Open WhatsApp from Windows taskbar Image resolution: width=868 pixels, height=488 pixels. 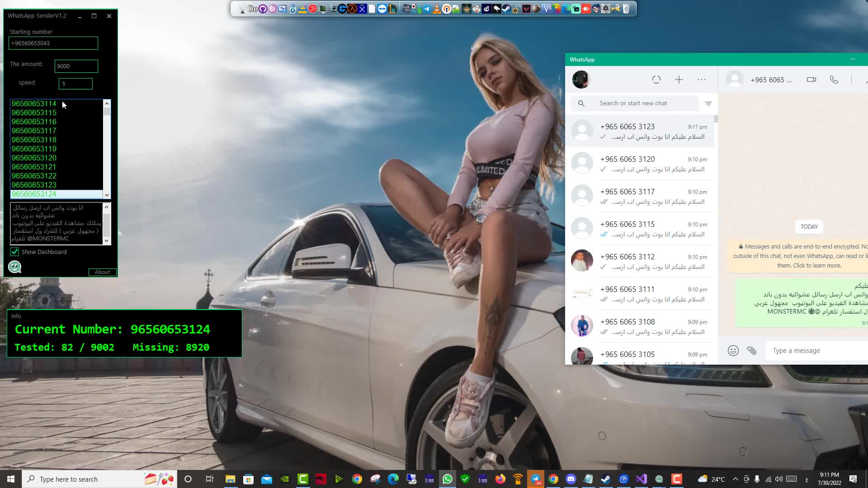tap(447, 479)
